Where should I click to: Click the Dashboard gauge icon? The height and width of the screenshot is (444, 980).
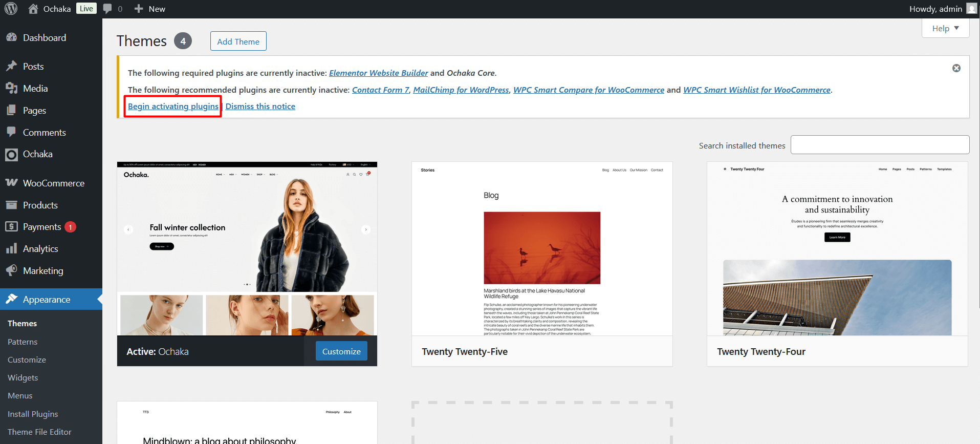tap(11, 37)
